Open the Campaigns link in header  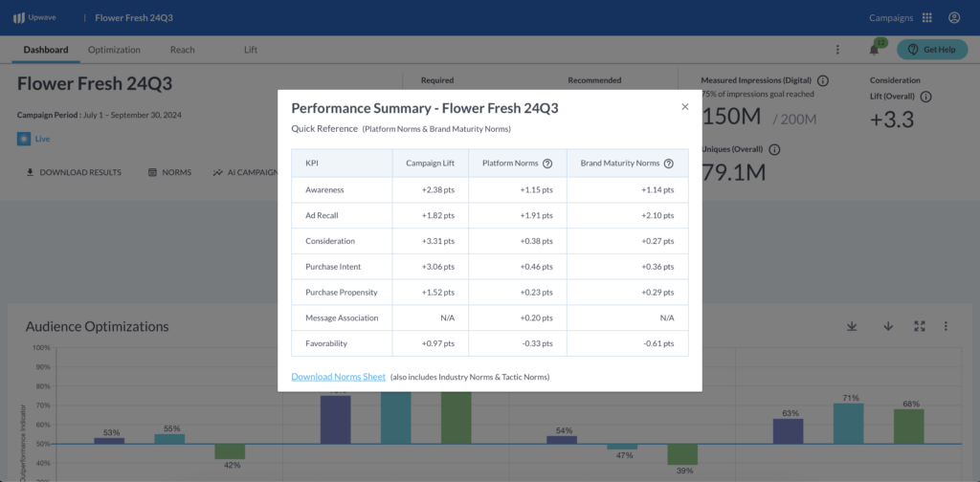[x=891, y=17]
